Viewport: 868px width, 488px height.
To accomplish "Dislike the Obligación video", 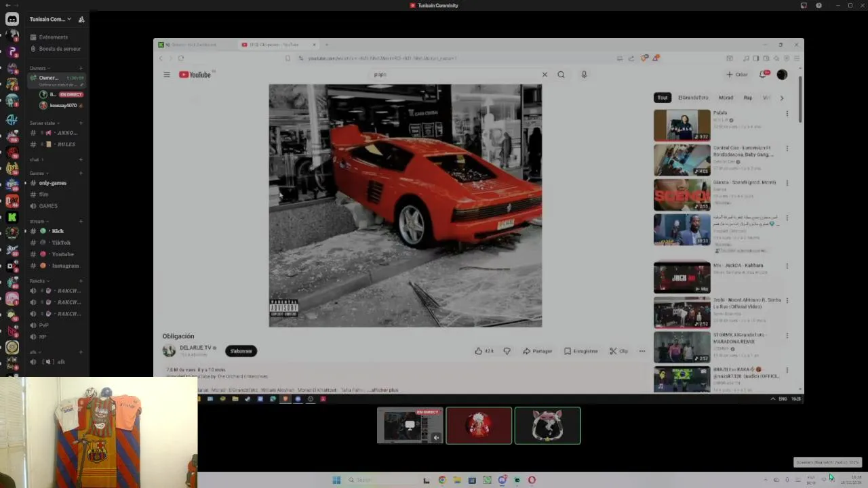I will coord(507,351).
